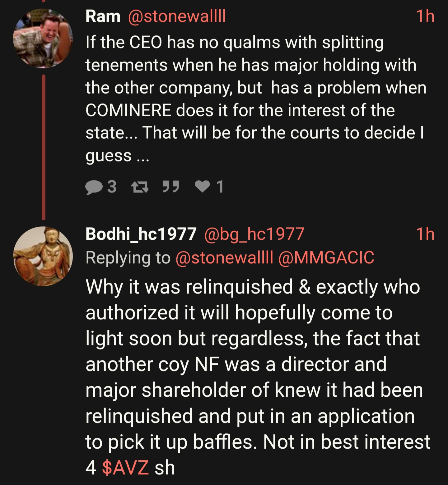
Task: Click the 1h timestamp on Bodhi's reply
Action: coord(425,234)
